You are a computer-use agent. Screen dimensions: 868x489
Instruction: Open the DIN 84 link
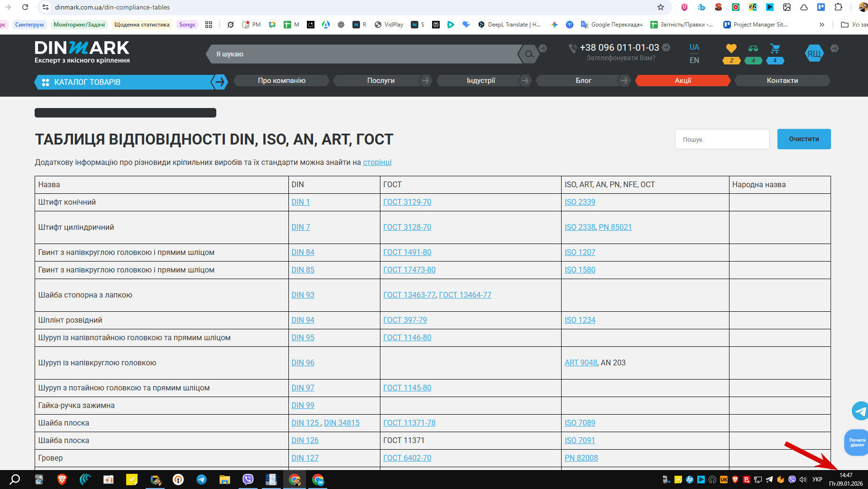[303, 252]
